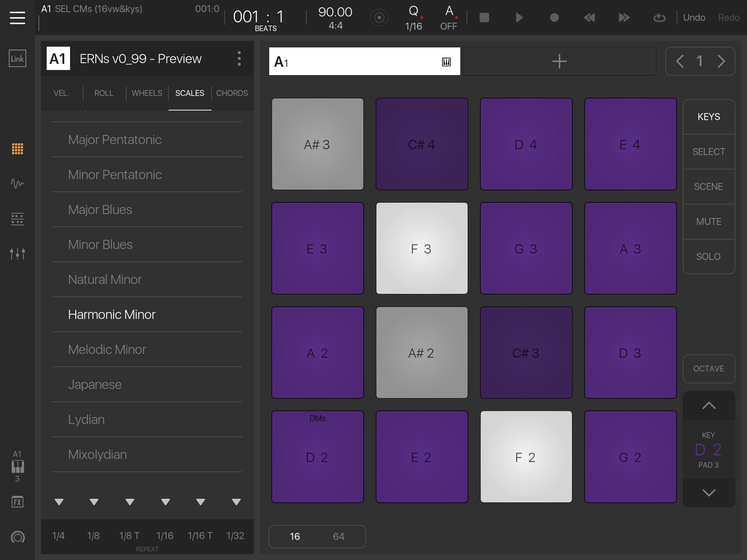
Task: Select Minor Blues scale
Action: coord(147,245)
